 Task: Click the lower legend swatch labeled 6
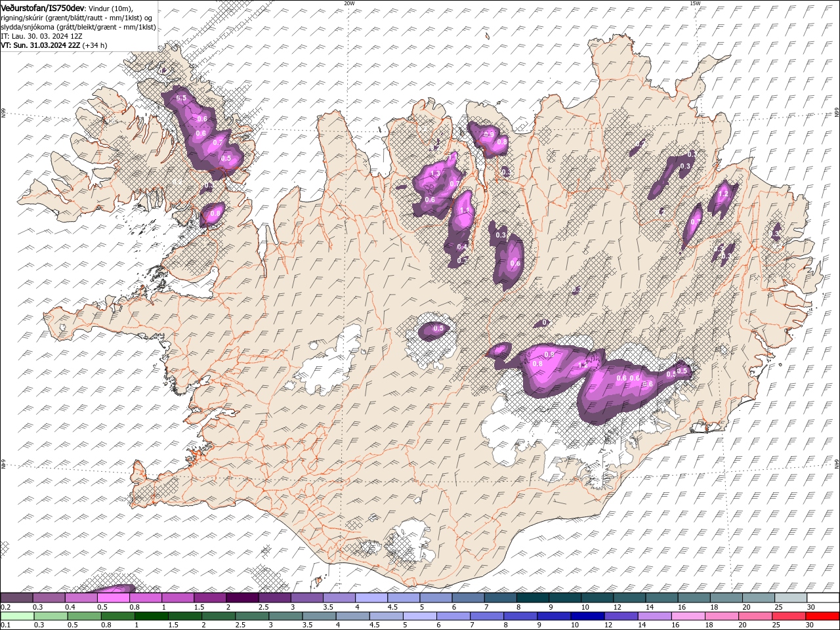tap(453, 616)
